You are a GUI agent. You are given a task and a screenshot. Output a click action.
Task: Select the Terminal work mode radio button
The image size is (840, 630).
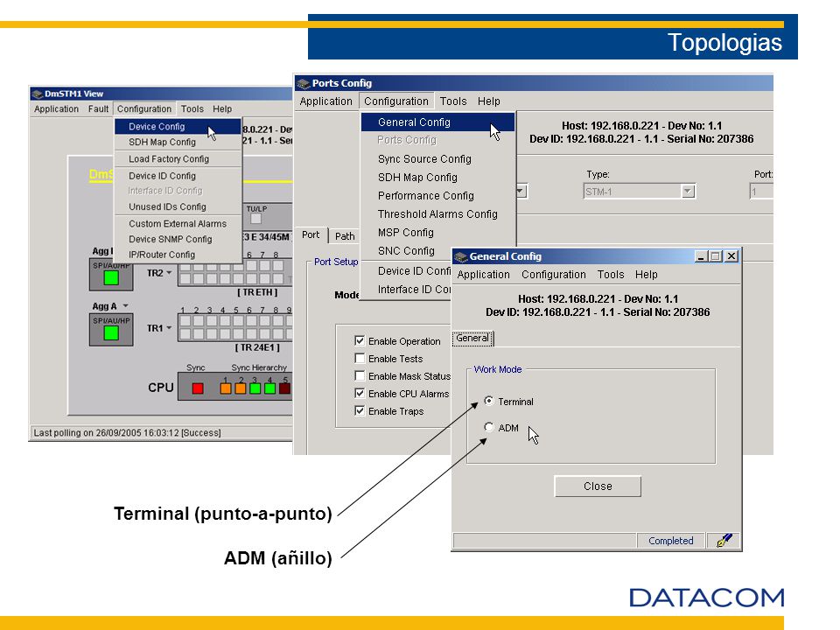(488, 401)
